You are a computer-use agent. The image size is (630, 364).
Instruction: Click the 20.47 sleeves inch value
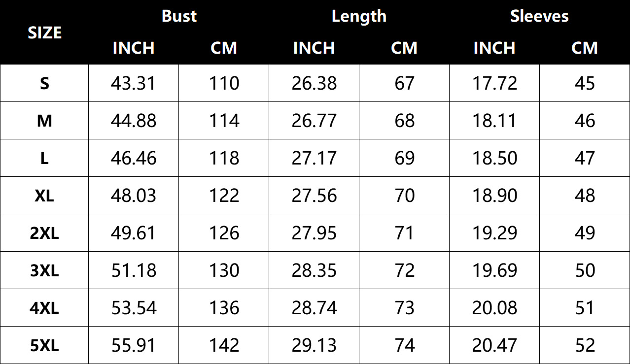(x=494, y=345)
